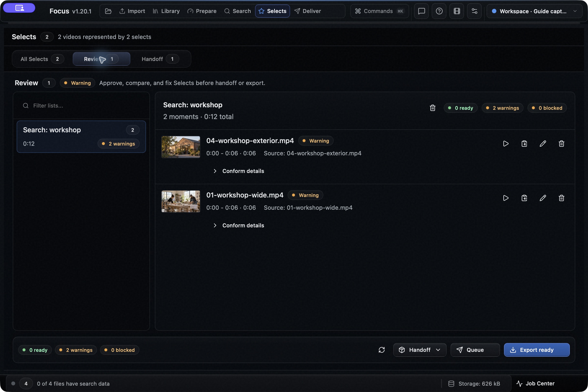This screenshot has height=392, width=588.
Task: Click the clipboard icon for 04-workshop-exterior.mp4
Action: 524,144
